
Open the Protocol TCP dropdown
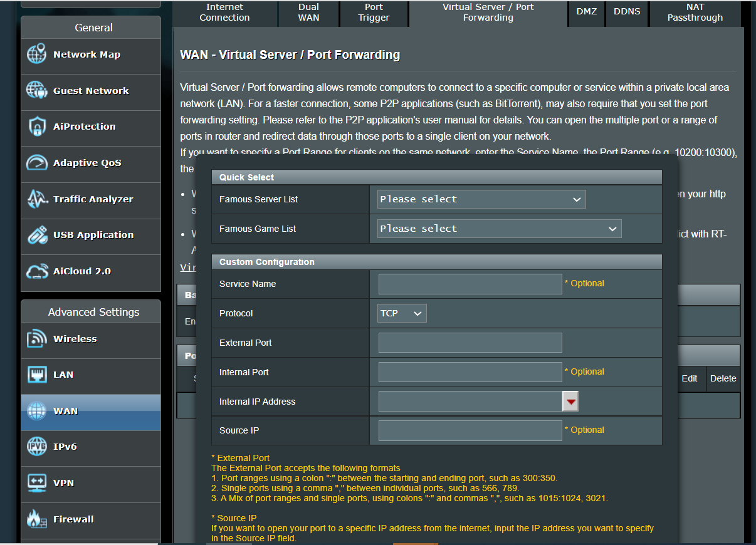click(x=402, y=313)
